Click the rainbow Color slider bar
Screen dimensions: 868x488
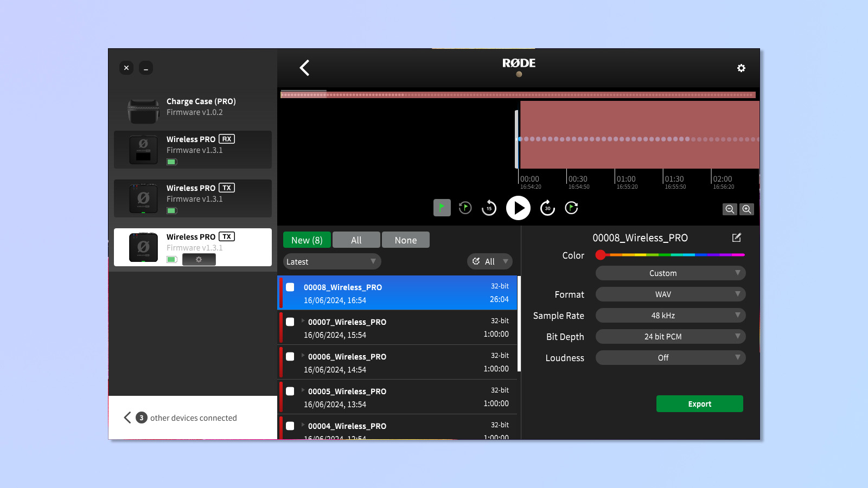(x=673, y=255)
